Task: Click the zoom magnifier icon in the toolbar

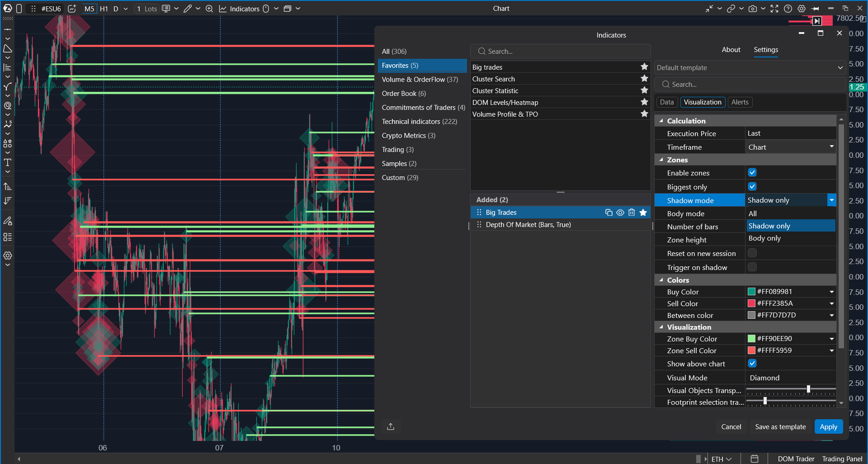Action: click(209, 9)
